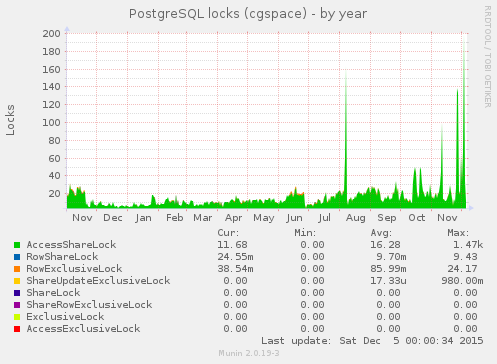Screen dimensions: 497x364
Task: Select the AccessShareLock legend label
Action: (x=71, y=245)
